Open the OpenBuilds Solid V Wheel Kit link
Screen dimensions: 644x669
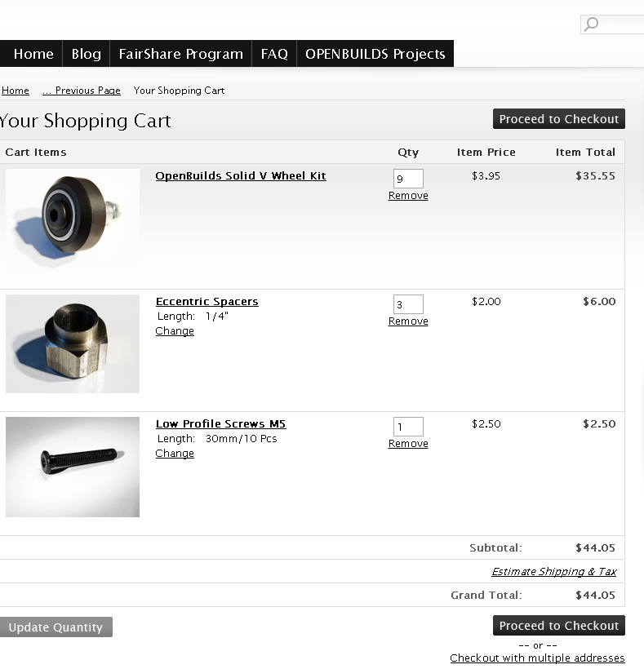(241, 175)
